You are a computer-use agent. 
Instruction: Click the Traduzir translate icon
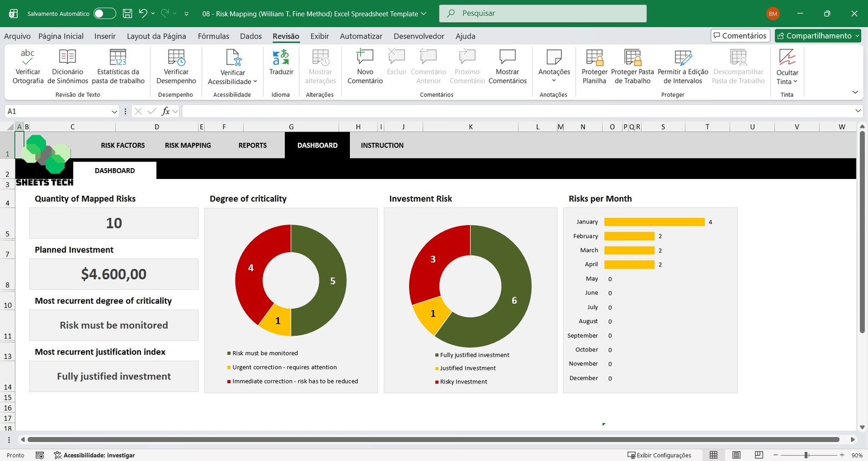[x=281, y=57]
